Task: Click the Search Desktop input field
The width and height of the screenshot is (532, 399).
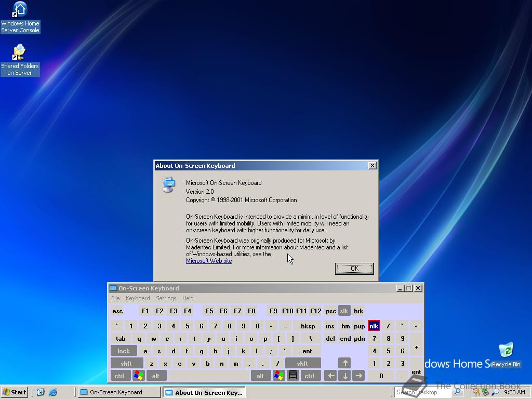Action: point(423,392)
